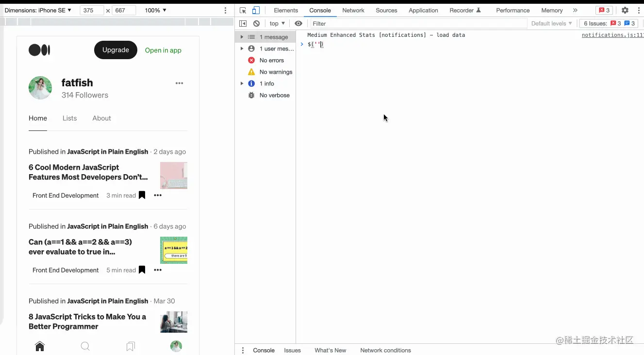644x355 pixels.
Task: Click the Upgrade button
Action: [116, 50]
